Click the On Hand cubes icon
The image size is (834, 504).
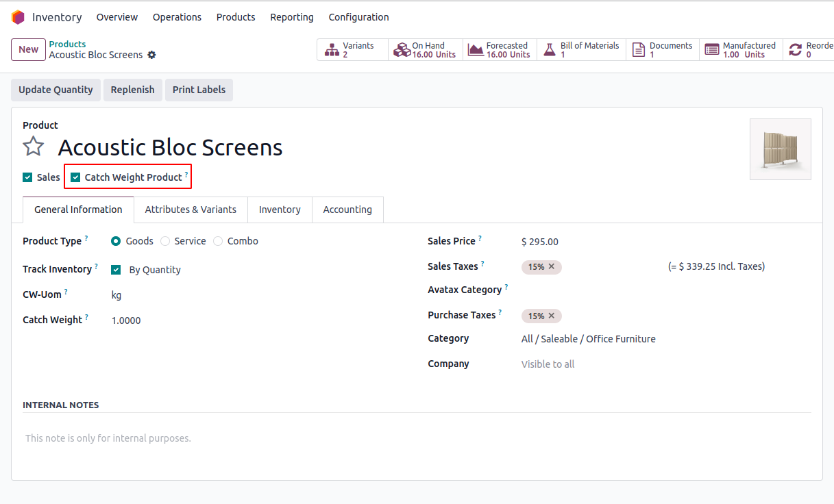(x=402, y=50)
